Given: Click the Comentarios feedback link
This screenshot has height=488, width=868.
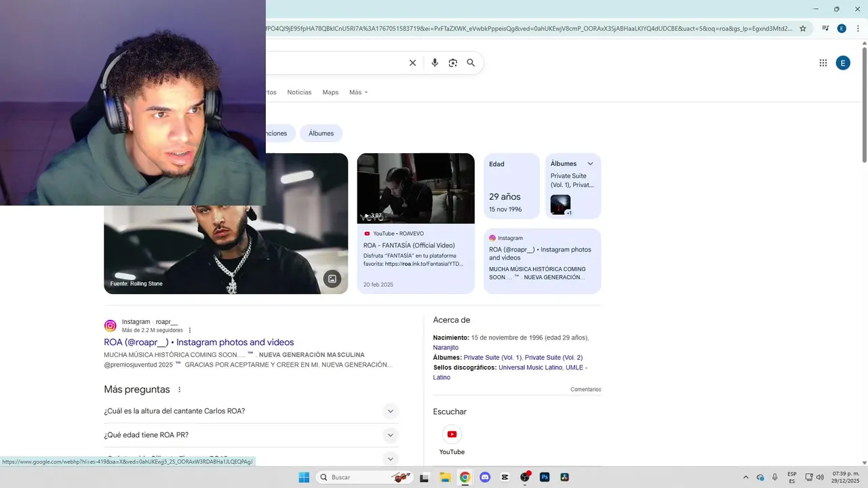Looking at the screenshot, I should click(x=586, y=390).
